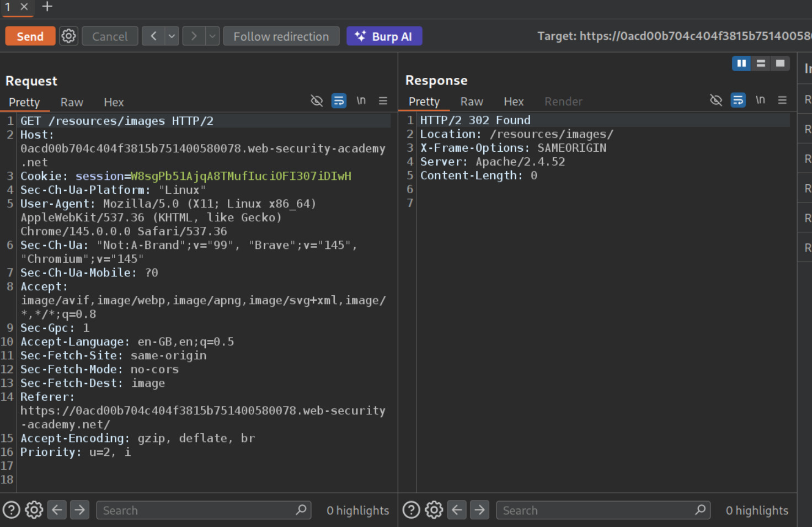Click the Burp AI button
The width and height of the screenshot is (812, 527).
[x=384, y=36]
